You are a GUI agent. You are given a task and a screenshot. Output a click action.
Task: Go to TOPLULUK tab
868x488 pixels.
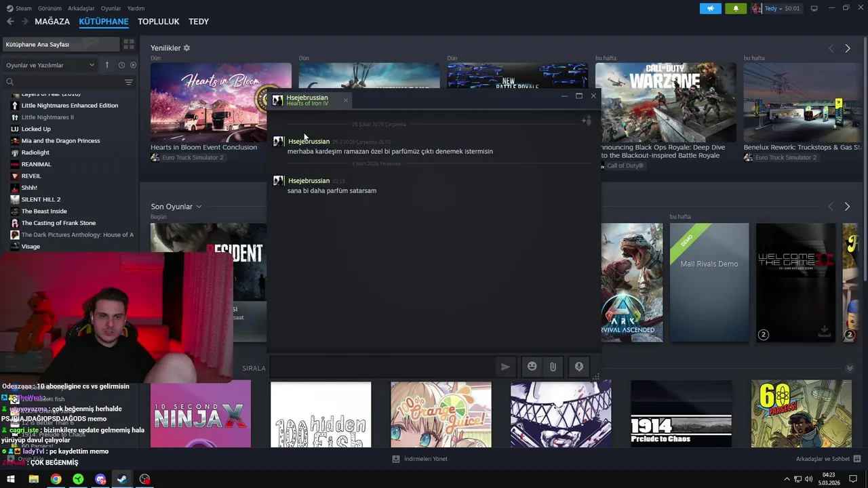pyautogui.click(x=159, y=22)
